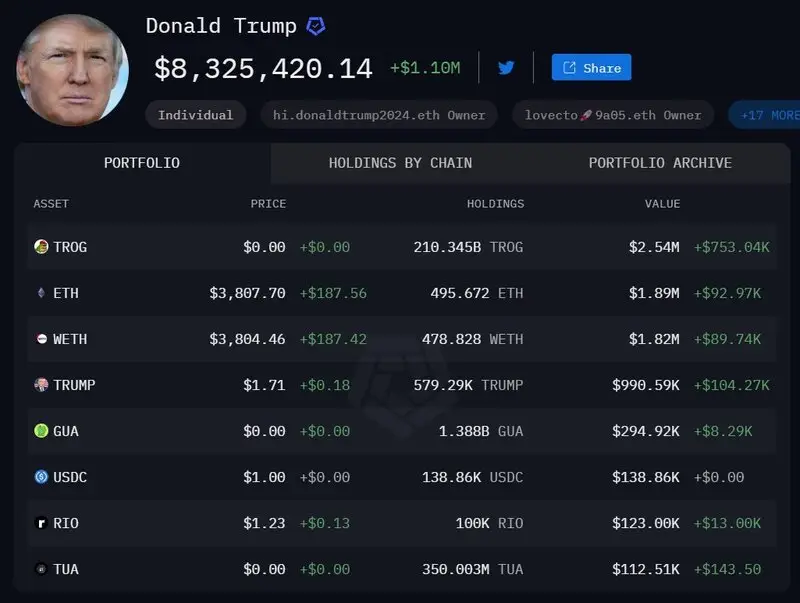Click the TROG token icon
This screenshot has width=800, height=603.
pos(41,247)
